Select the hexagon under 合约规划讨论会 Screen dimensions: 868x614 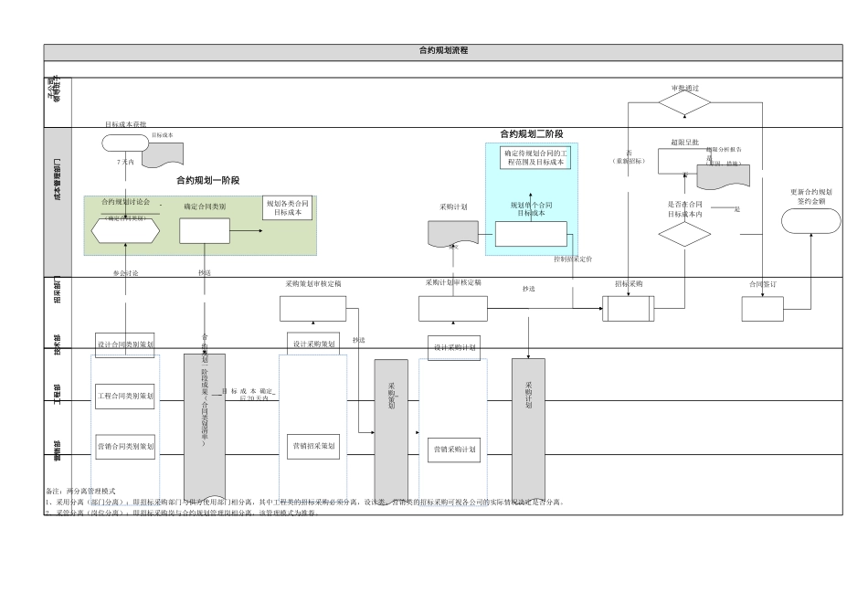(x=126, y=231)
